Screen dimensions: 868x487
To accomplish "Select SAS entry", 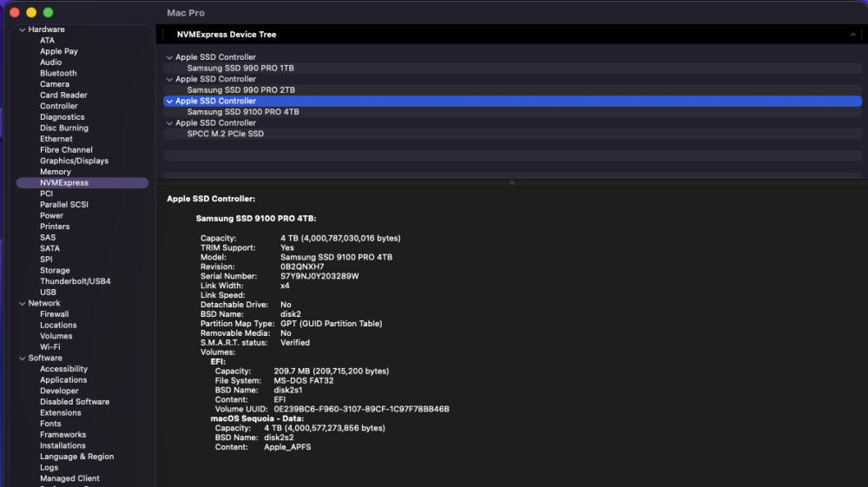I will 48,237.
